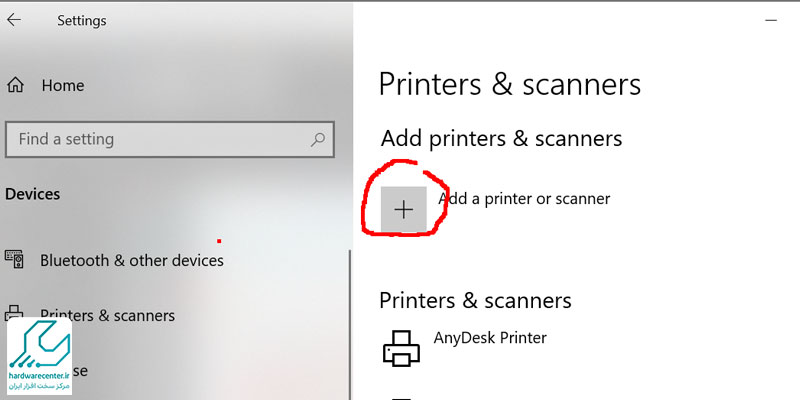Click the back arrow in Settings
This screenshot has height=400, width=800.
click(14, 19)
